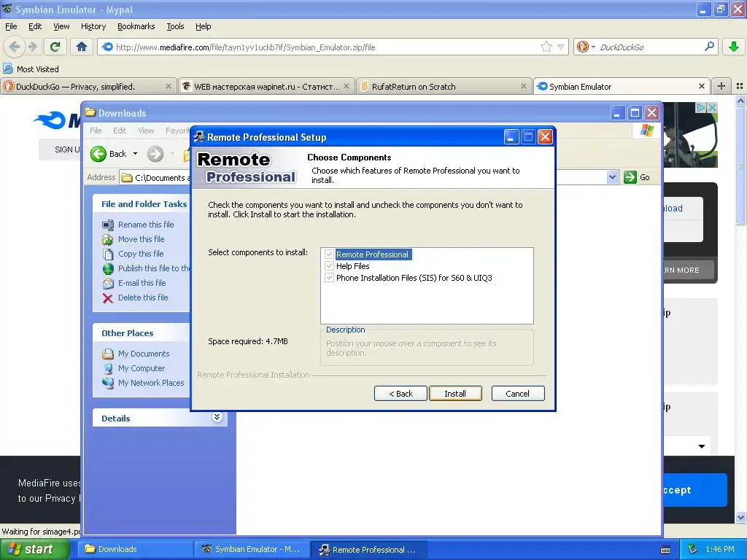The image size is (747, 560).
Task: Go to the browser Home icon
Action: point(82,47)
